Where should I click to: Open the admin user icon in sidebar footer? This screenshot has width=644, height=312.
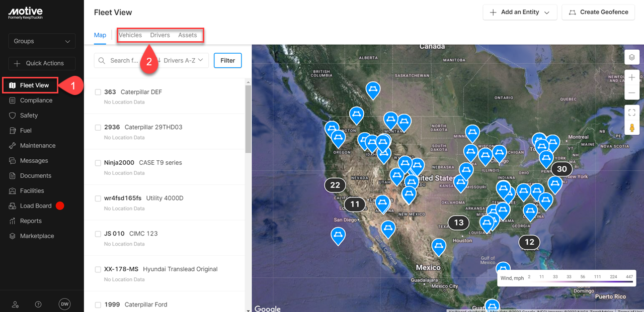tap(15, 304)
